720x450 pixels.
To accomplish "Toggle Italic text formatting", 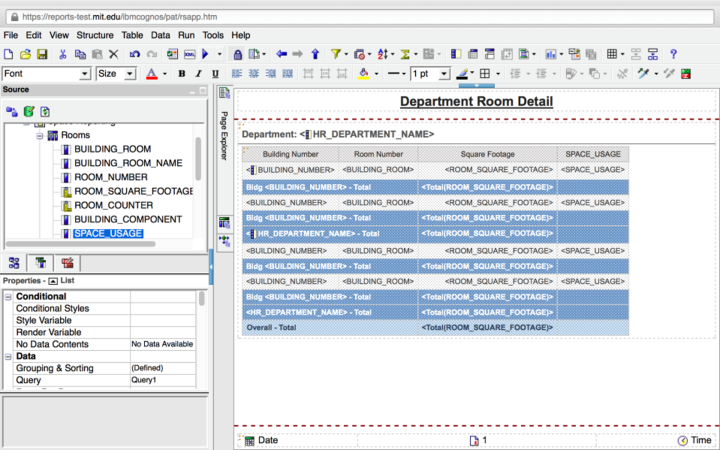I will 199,74.
